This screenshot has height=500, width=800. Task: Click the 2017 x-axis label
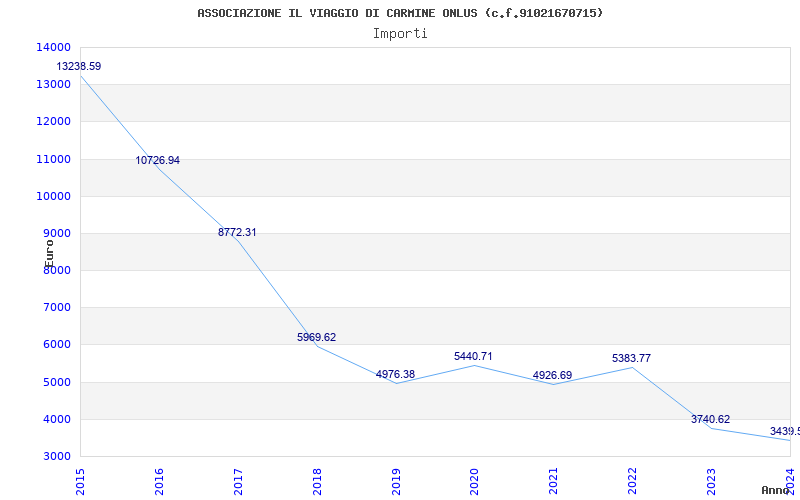pos(238,482)
